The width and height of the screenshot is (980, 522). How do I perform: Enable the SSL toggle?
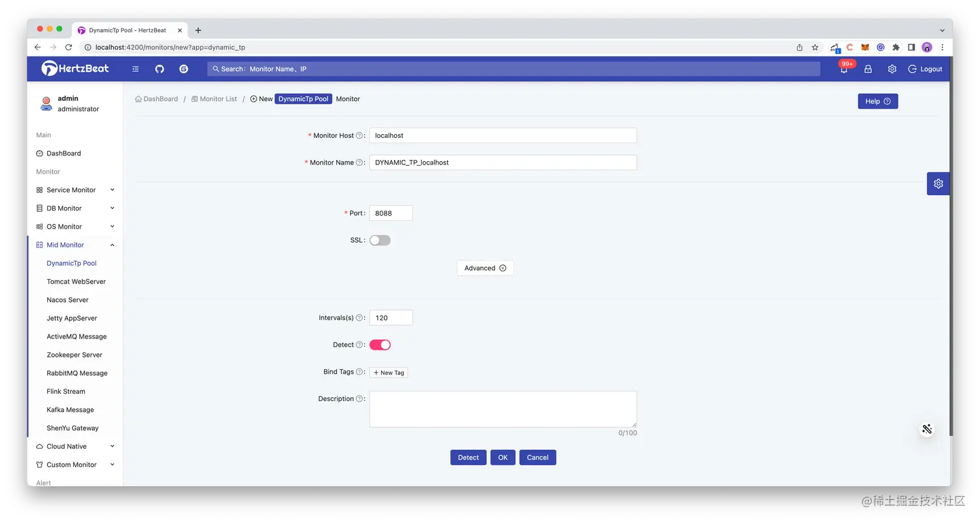pyautogui.click(x=380, y=240)
